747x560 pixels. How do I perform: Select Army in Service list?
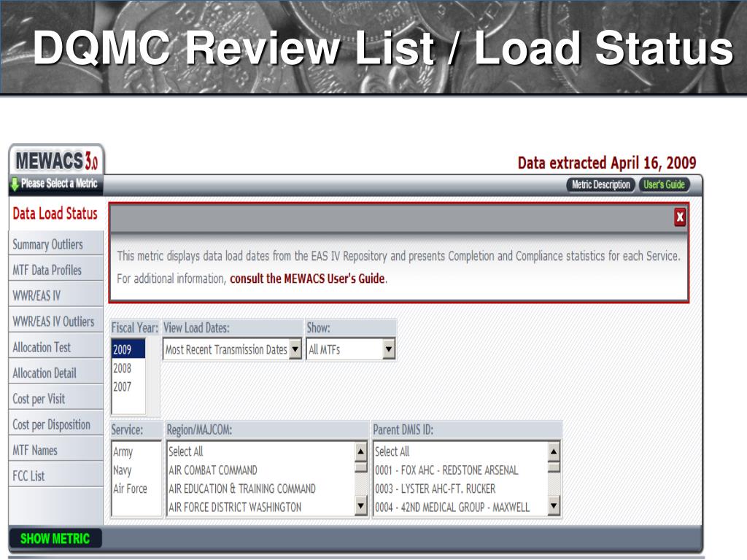[136, 451]
